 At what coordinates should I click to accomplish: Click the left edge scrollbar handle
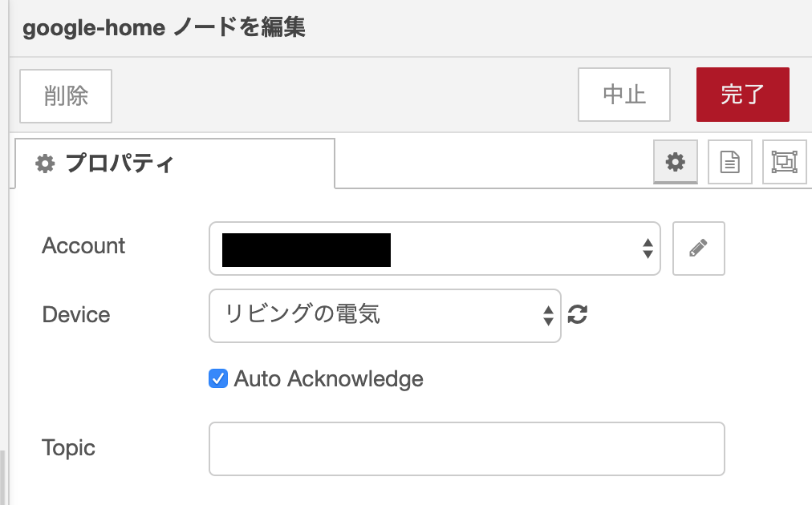[2, 477]
